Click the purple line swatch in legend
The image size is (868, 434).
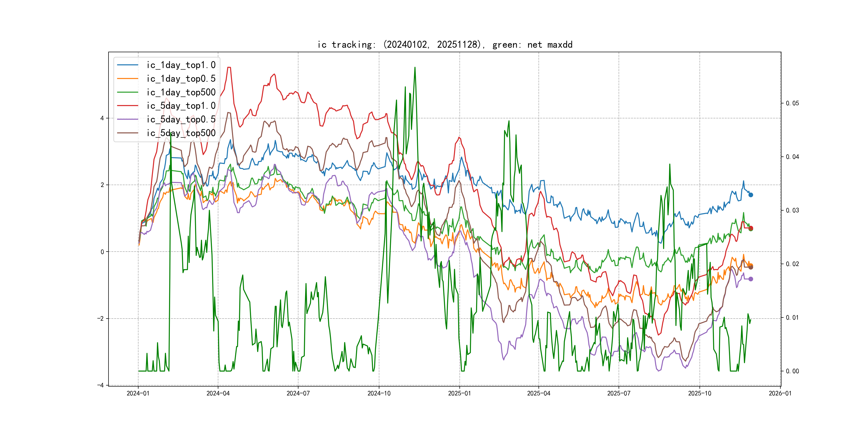click(x=128, y=119)
